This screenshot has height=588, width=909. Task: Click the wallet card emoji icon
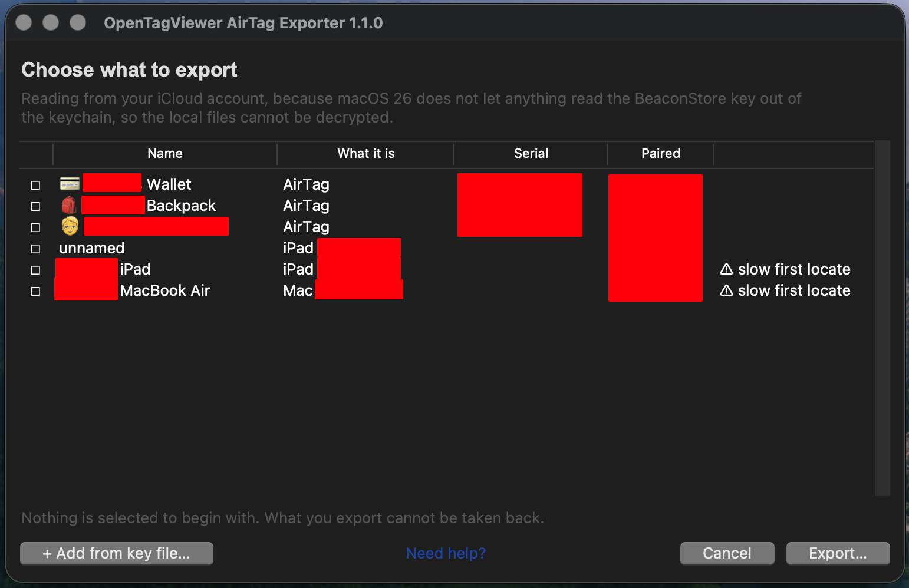tap(70, 184)
